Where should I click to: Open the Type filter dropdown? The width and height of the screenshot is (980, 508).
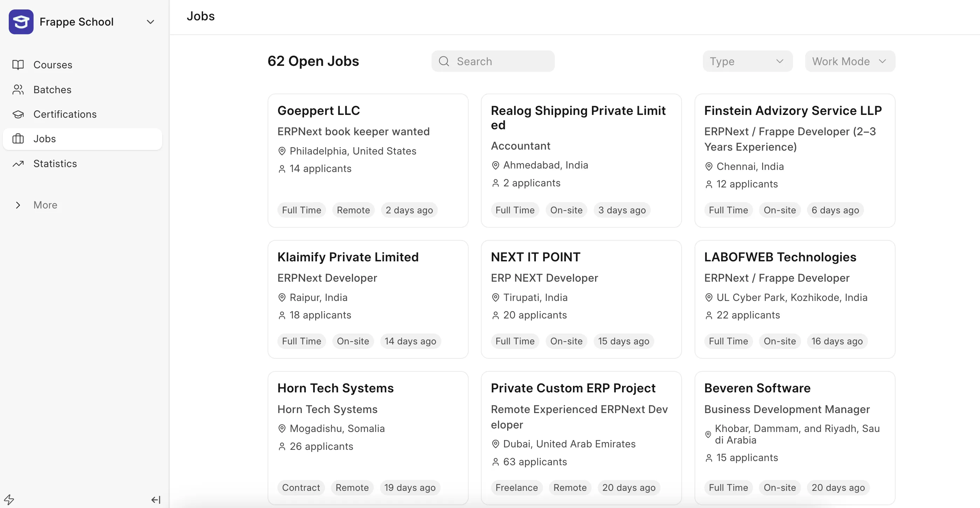coord(747,61)
